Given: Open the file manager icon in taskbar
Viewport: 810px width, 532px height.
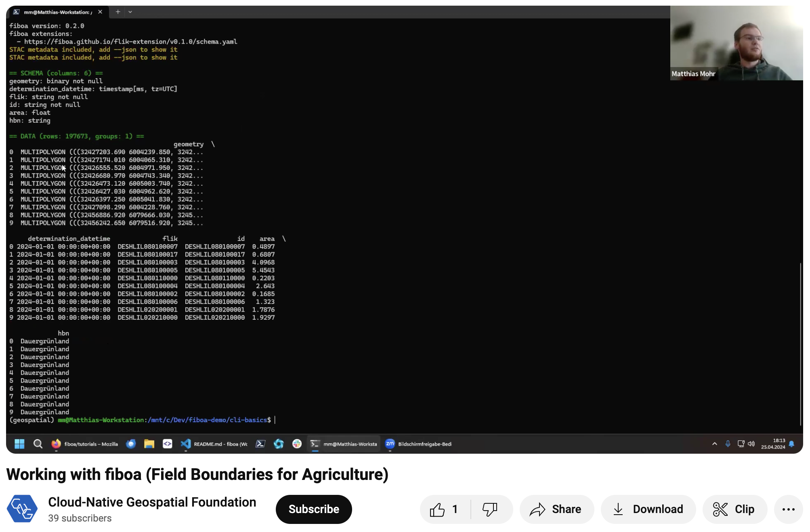Looking at the screenshot, I should click(x=149, y=444).
